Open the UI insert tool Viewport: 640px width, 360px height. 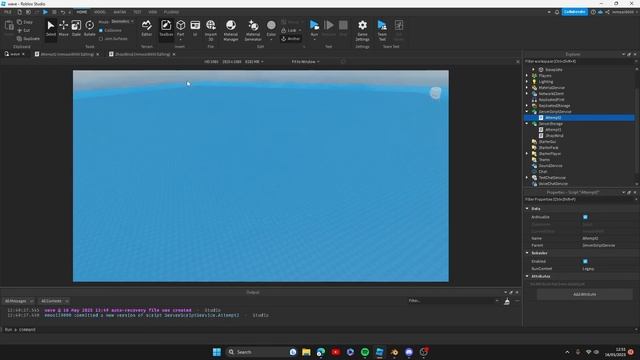coord(195,29)
